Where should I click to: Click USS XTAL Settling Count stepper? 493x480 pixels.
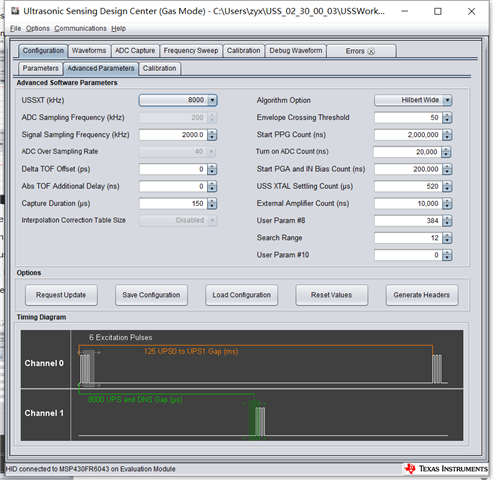click(447, 186)
